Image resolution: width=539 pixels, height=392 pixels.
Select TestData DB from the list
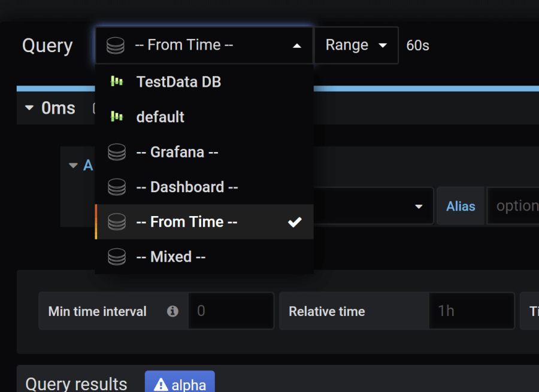point(178,81)
